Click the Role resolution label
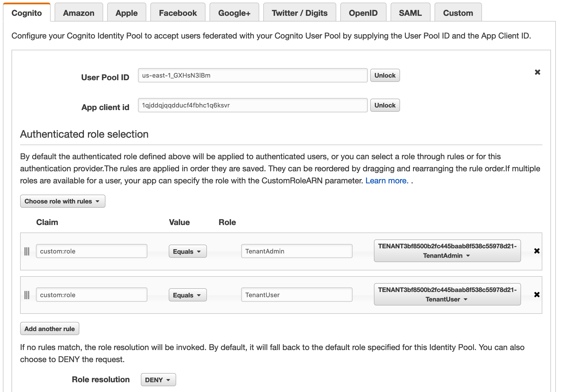The width and height of the screenshot is (561, 392). coord(101,379)
